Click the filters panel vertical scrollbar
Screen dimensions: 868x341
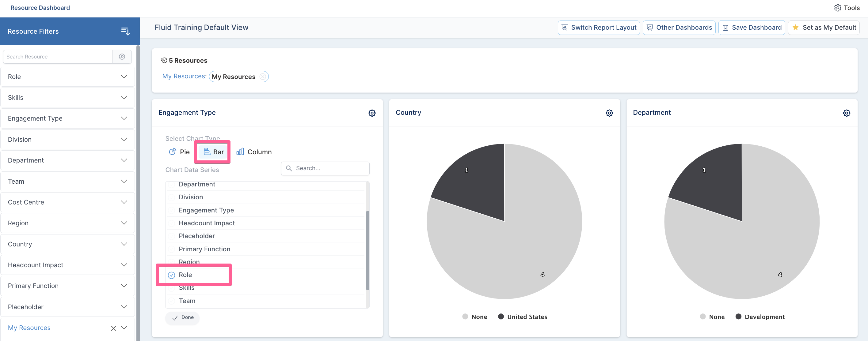click(138, 193)
